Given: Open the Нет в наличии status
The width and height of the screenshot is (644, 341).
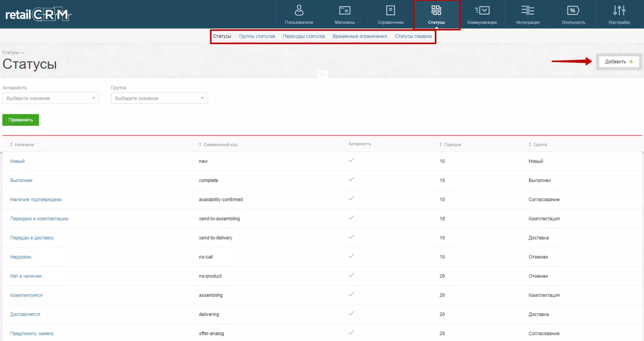Looking at the screenshot, I should 26,276.
